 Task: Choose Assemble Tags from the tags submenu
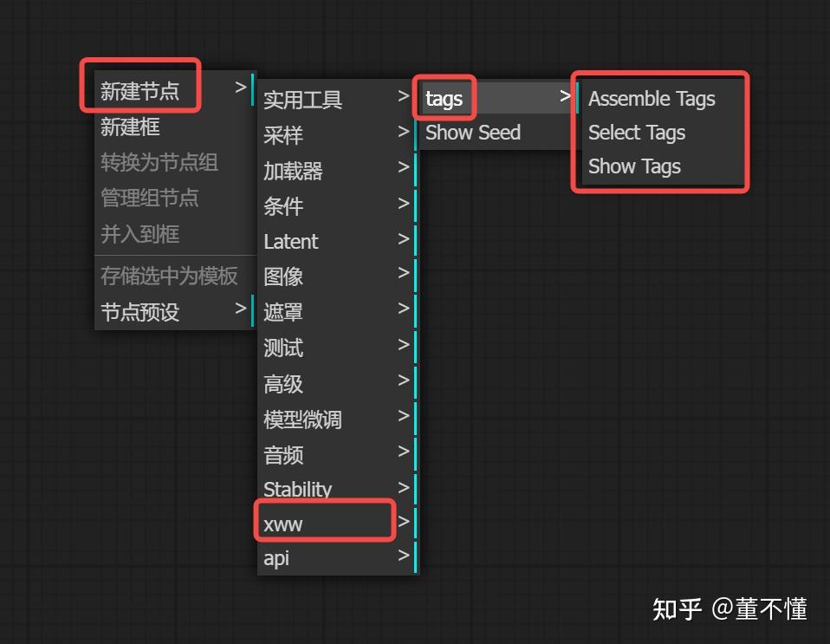coord(652,98)
